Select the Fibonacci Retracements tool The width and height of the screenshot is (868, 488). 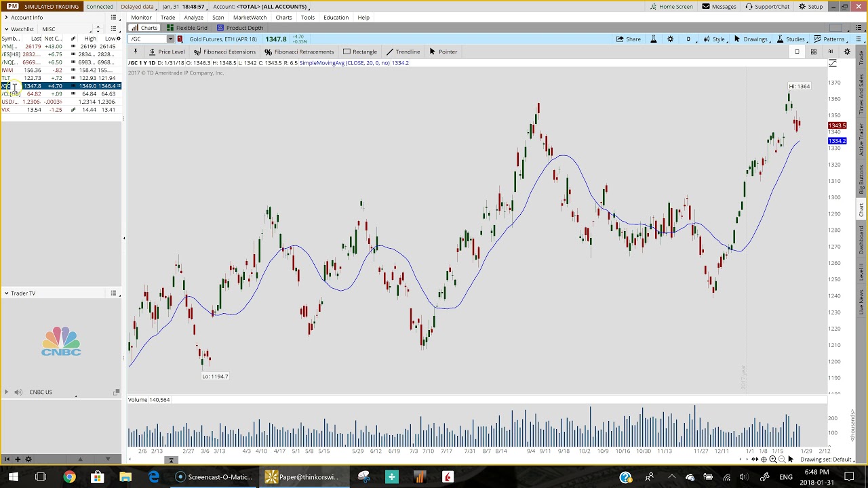[x=299, y=52]
